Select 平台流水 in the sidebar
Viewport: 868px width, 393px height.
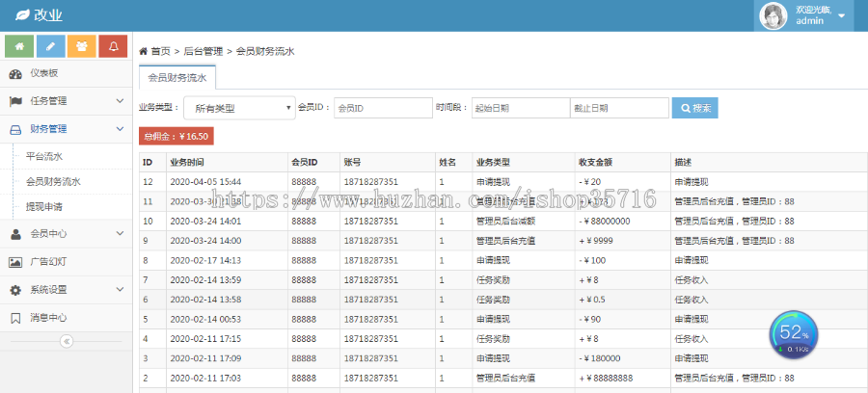(x=44, y=156)
